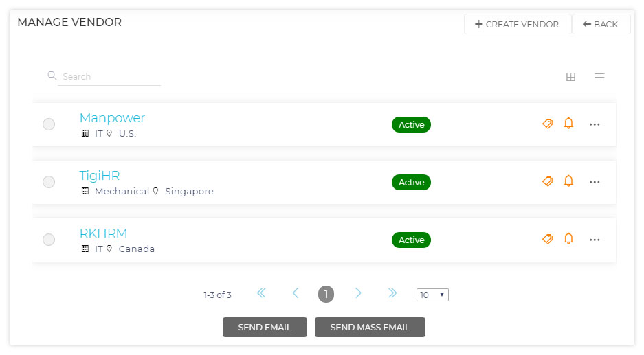Open the page size dropdown showing 10

coord(432,295)
